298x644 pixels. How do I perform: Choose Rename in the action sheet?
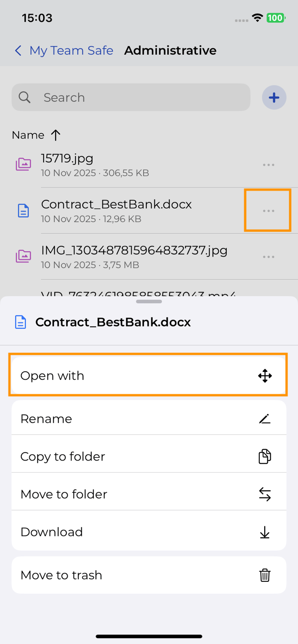46,419
